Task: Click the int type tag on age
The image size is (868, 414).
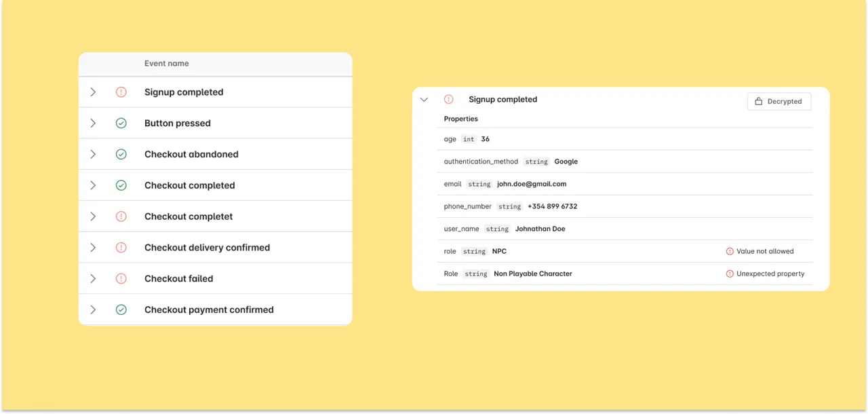Action: pos(469,139)
